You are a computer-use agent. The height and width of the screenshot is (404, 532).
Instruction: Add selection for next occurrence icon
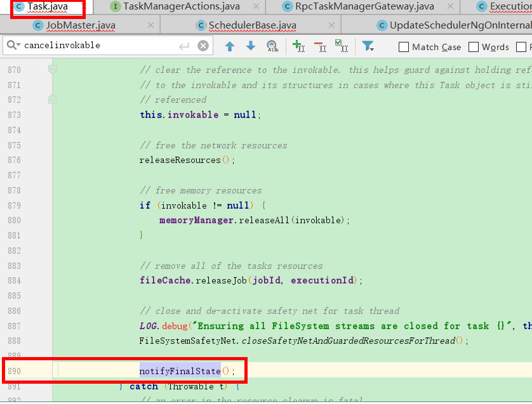point(298,46)
